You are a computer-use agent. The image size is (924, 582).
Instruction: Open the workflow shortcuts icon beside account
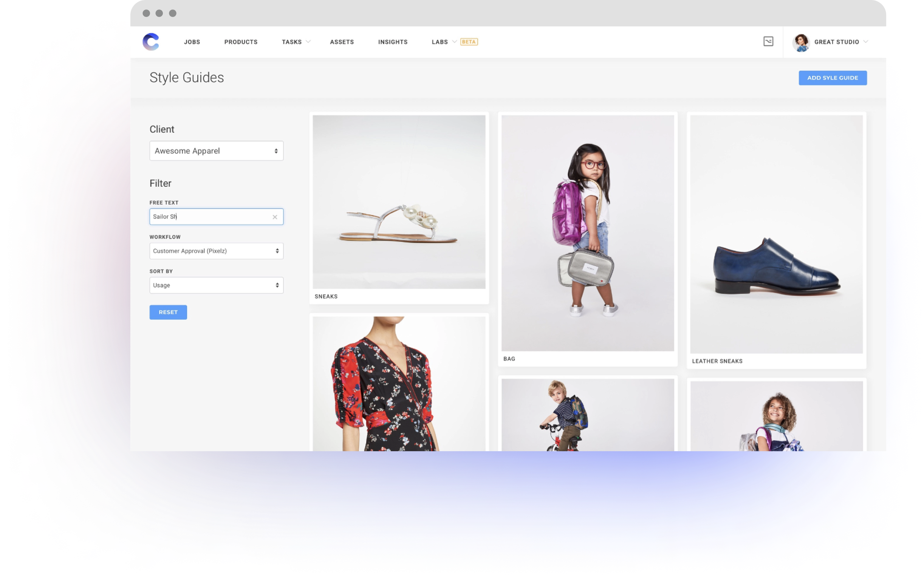coord(769,42)
